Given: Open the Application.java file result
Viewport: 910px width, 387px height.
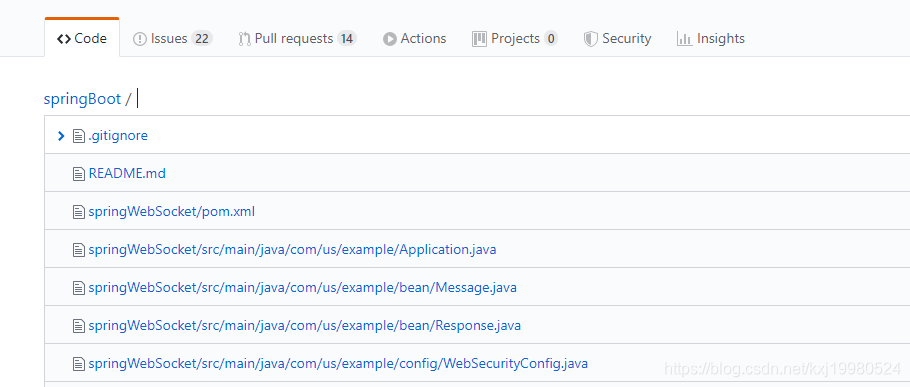Looking at the screenshot, I should click(x=292, y=249).
